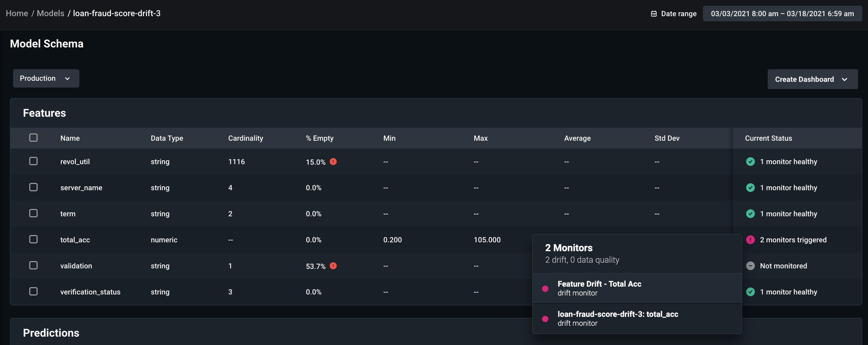Open the date range picker field
Screen dimensions: 868x345
point(782,14)
